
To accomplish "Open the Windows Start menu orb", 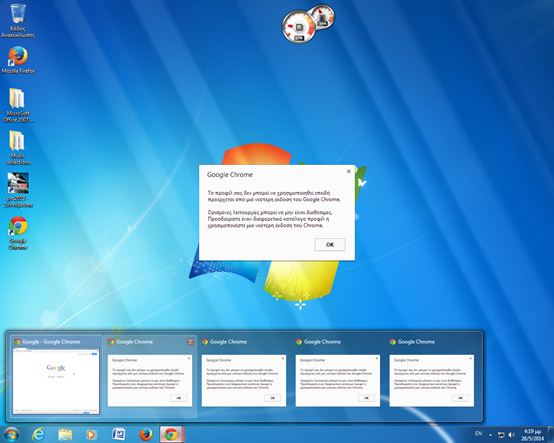I will click(x=11, y=434).
